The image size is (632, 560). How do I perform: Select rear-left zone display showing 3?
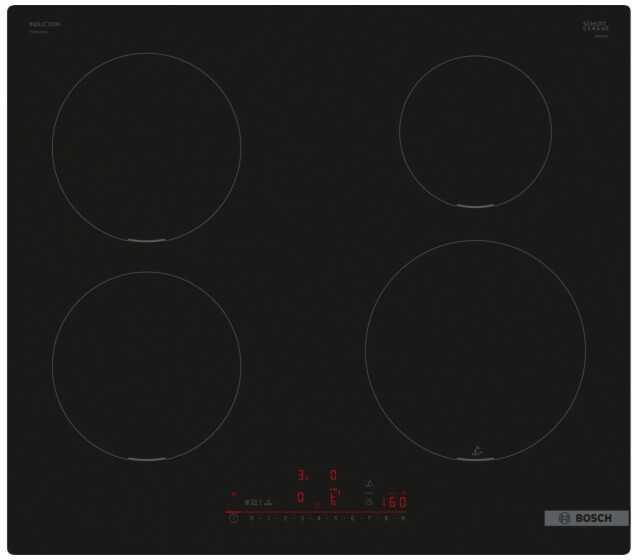pyautogui.click(x=301, y=476)
